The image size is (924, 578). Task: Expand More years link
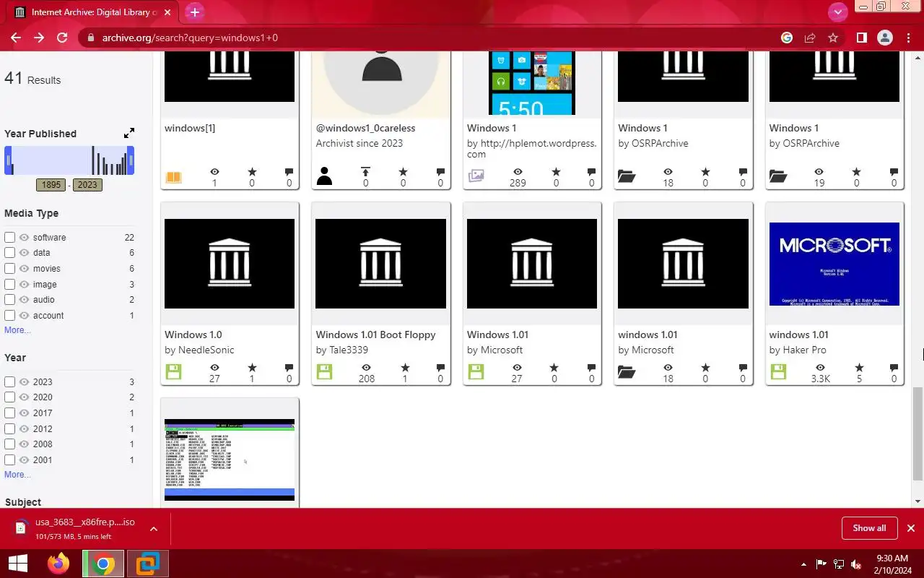(x=17, y=475)
